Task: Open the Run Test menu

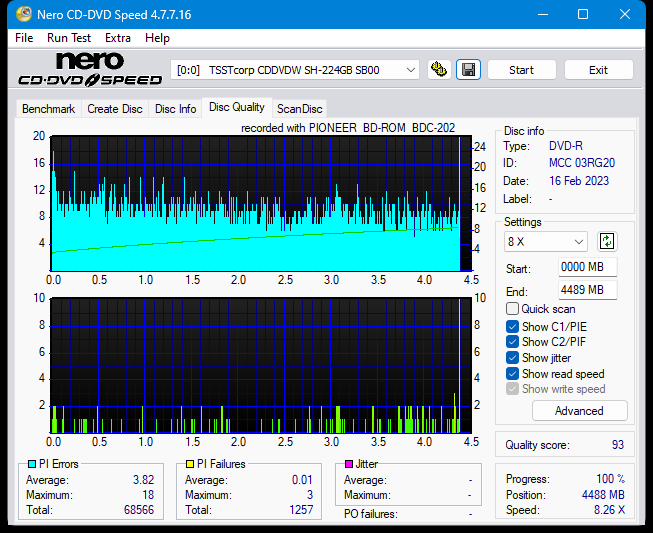Action: click(x=69, y=38)
